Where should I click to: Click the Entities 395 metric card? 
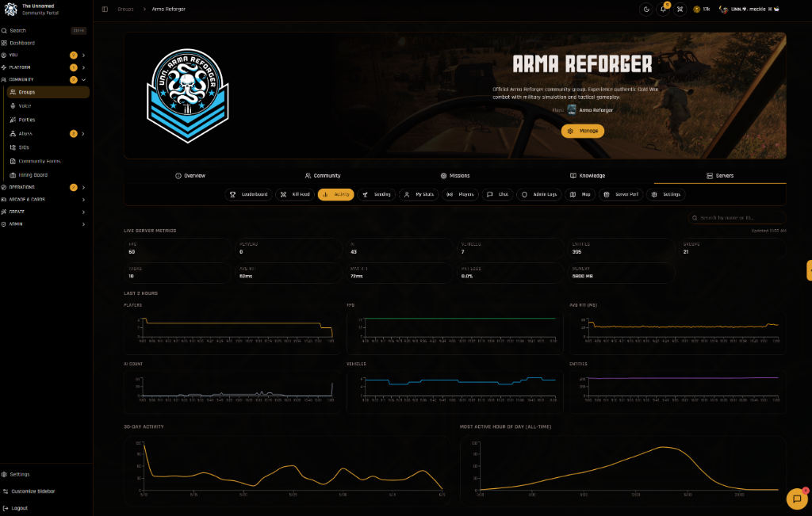tap(622, 248)
